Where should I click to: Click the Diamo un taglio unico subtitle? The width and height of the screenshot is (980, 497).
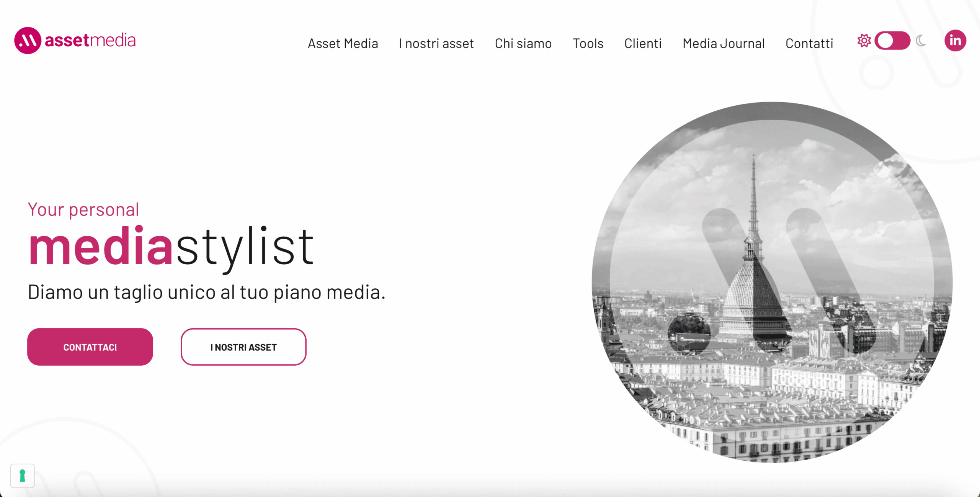[x=207, y=293]
